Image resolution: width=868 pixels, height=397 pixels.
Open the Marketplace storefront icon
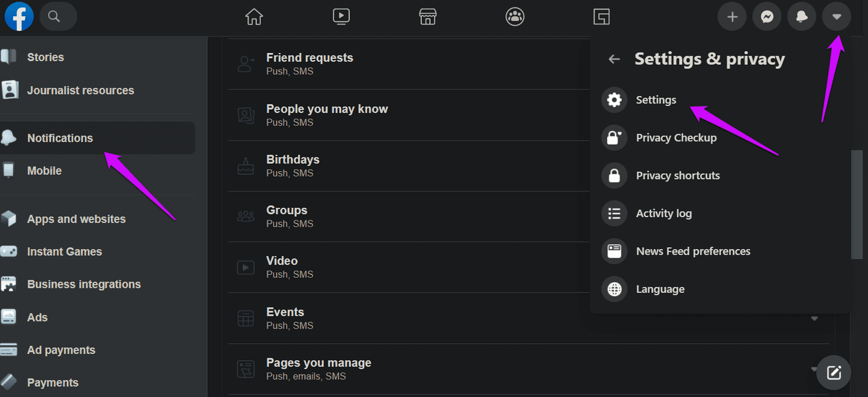coord(428,17)
